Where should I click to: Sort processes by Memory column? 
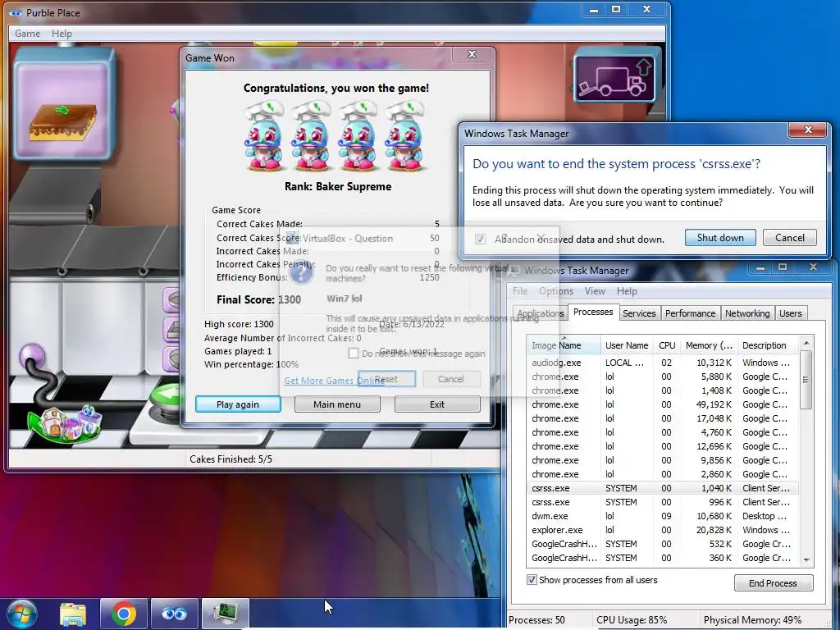click(x=709, y=345)
